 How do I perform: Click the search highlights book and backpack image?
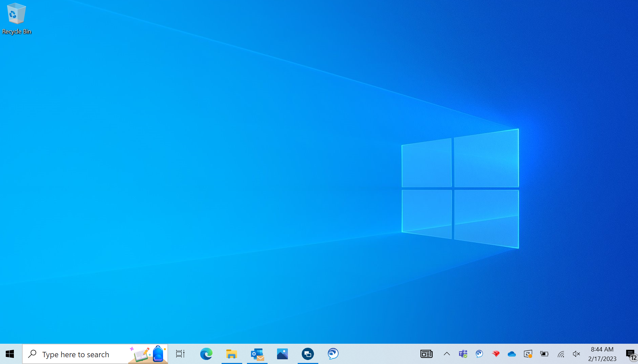(x=148, y=354)
